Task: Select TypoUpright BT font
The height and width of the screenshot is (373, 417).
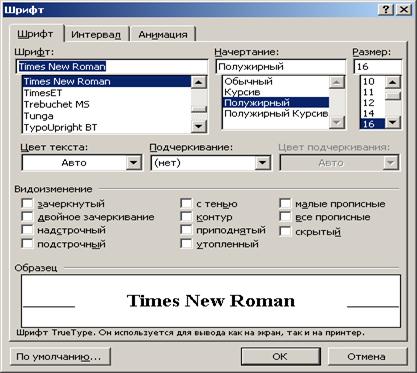Action: [x=107, y=127]
